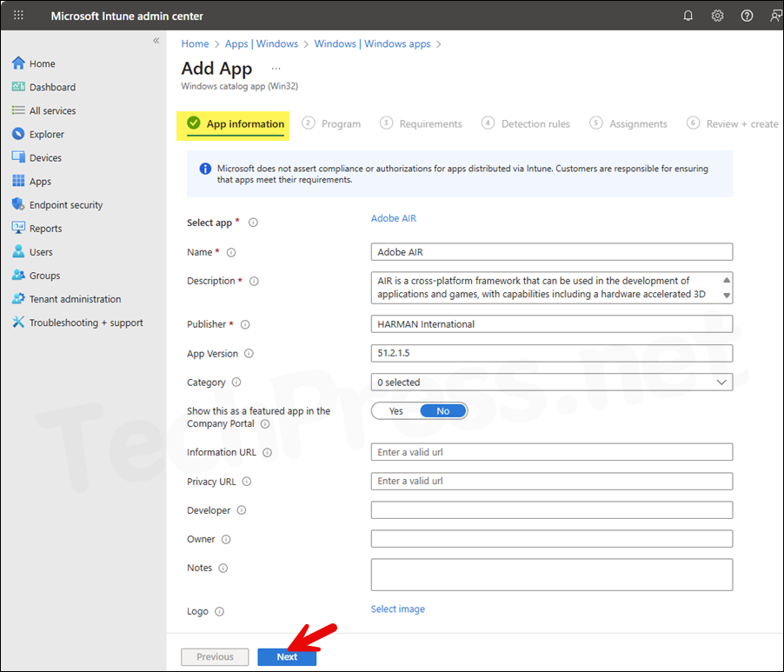Switch to the Program step tab
The height and width of the screenshot is (672, 784).
coord(331,123)
